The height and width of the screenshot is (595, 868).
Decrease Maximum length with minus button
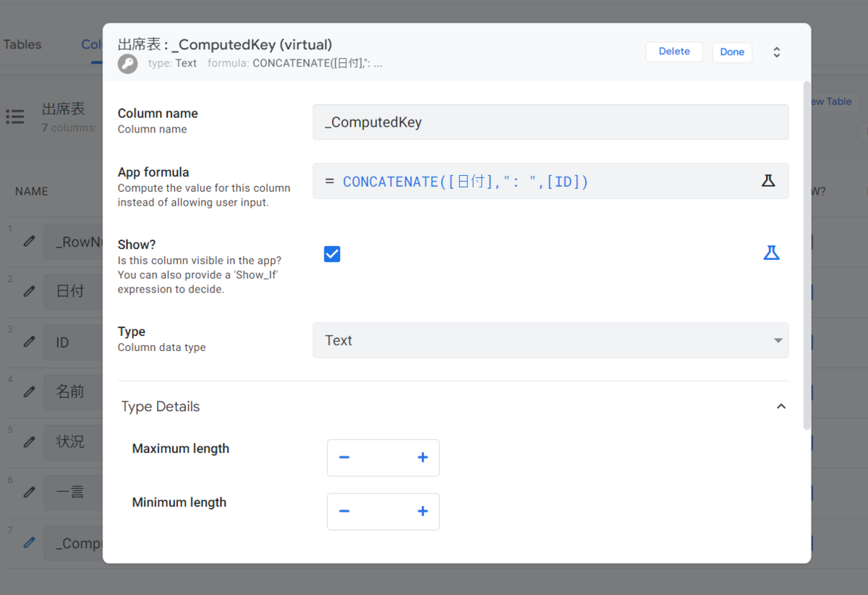(x=344, y=457)
